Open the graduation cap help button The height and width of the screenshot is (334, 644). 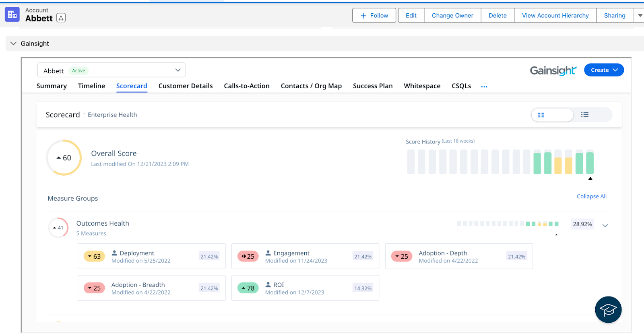click(x=608, y=309)
